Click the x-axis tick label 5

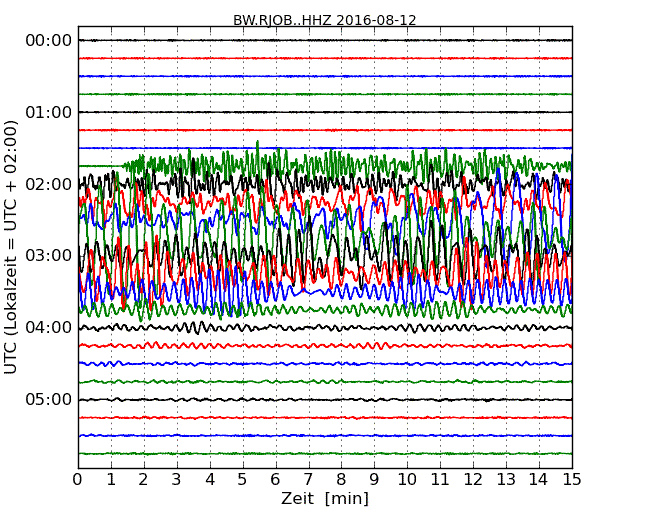coord(243,480)
